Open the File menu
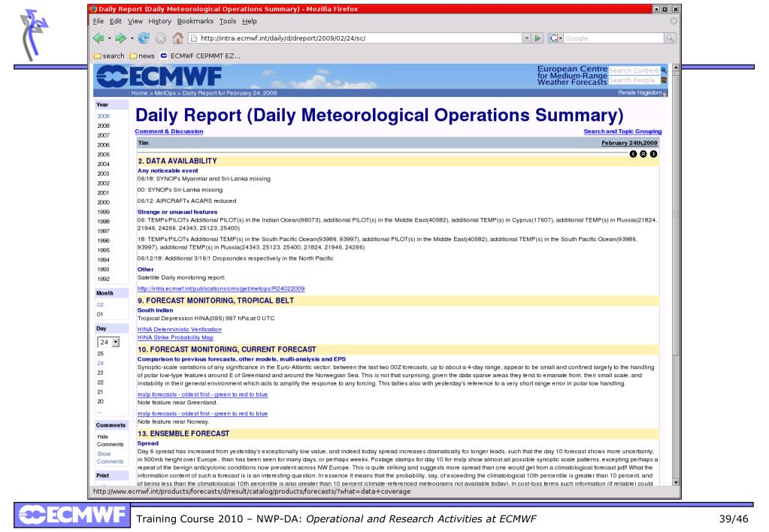Viewport: 769px width, 532px height. [98, 21]
